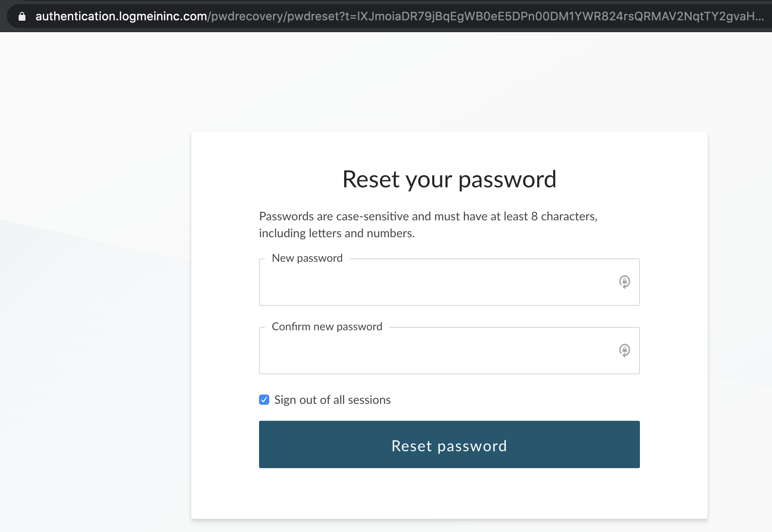772x532 pixels.
Task: Click the 'Confirm new password' floating label
Action: 327,326
